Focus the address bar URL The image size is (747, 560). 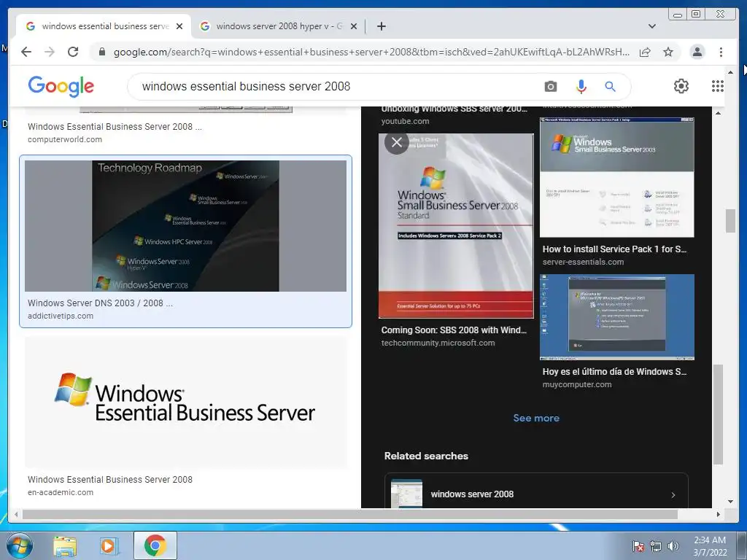(x=371, y=52)
